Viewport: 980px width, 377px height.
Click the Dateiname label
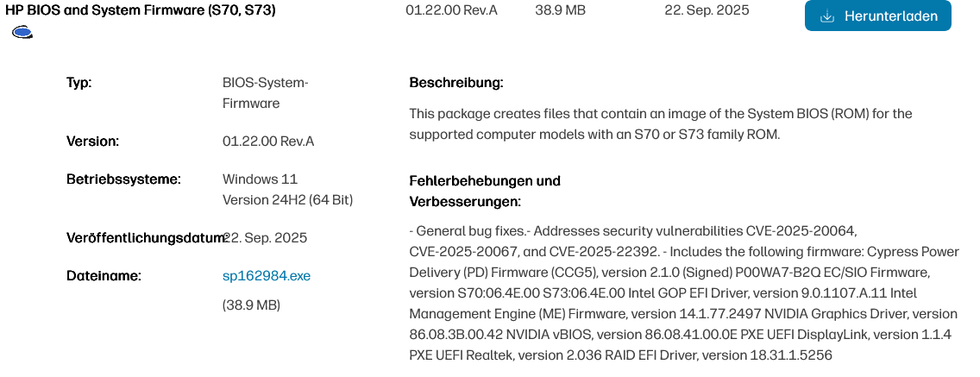point(104,276)
